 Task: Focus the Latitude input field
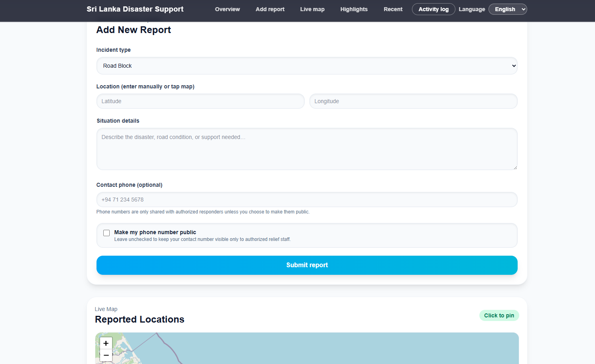[200, 101]
